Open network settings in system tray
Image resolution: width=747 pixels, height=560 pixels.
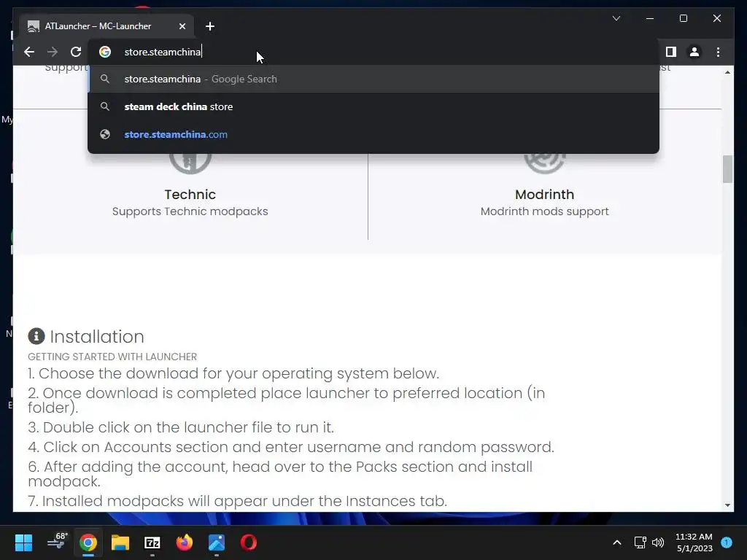[640, 542]
